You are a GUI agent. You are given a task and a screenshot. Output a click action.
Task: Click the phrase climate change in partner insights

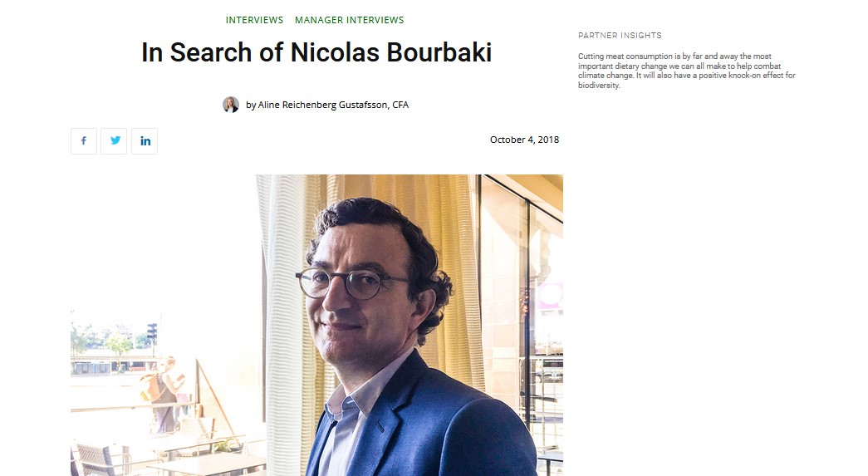pos(603,76)
